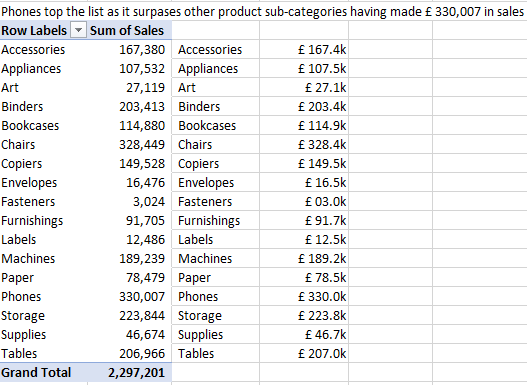This screenshot has width=527, height=385.
Task: Select the Row Labels header cell
Action: click(x=44, y=30)
